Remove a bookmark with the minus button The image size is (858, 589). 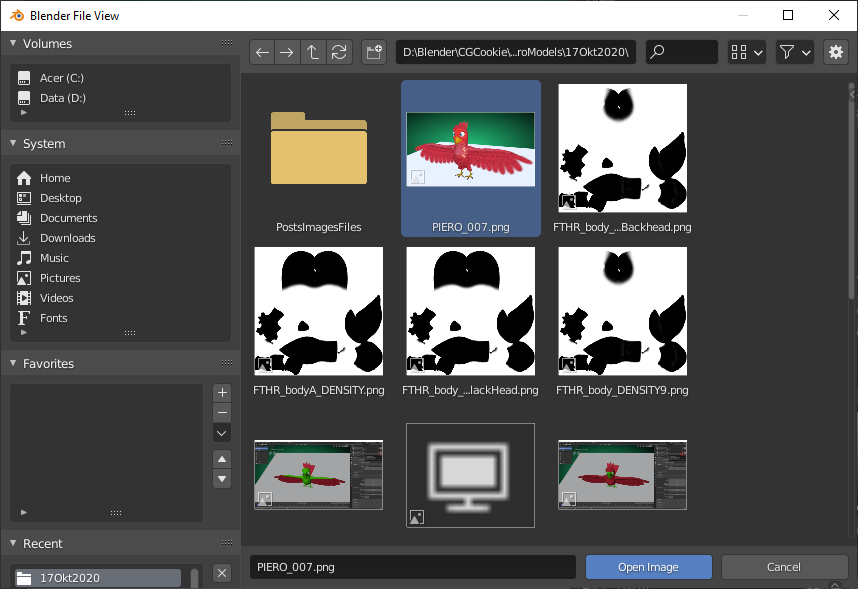pos(221,412)
